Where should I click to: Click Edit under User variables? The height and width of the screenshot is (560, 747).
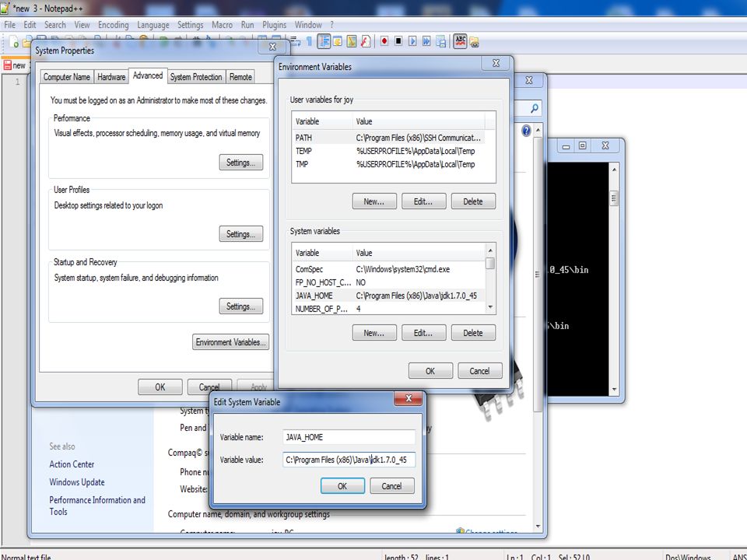(423, 201)
